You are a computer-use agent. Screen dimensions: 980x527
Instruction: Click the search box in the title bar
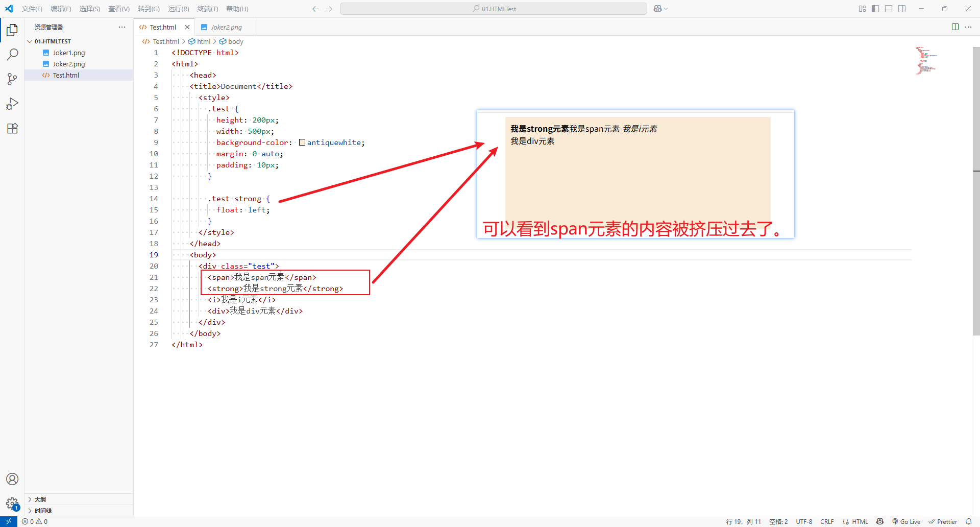(x=493, y=9)
